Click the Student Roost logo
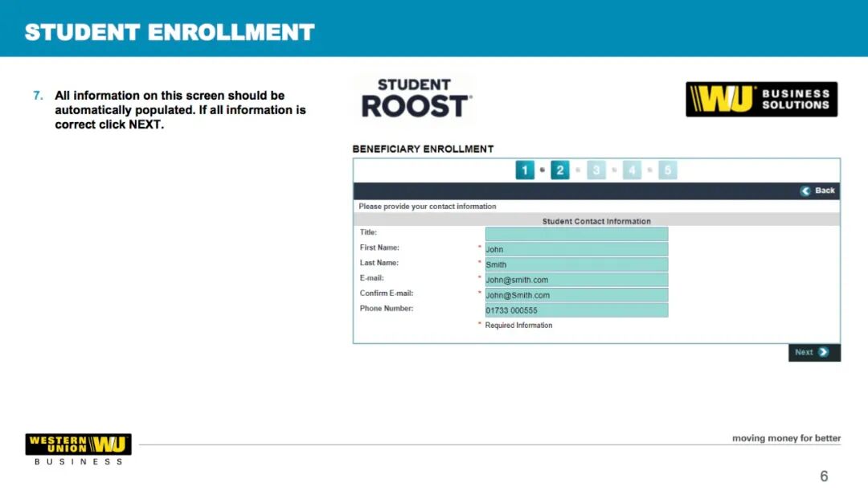The height and width of the screenshot is (488, 868). pos(416,99)
